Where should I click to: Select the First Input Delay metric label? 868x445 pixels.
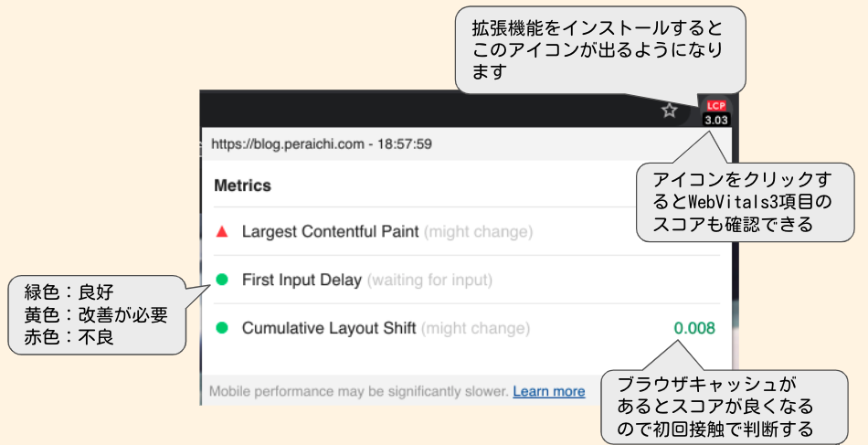click(302, 280)
